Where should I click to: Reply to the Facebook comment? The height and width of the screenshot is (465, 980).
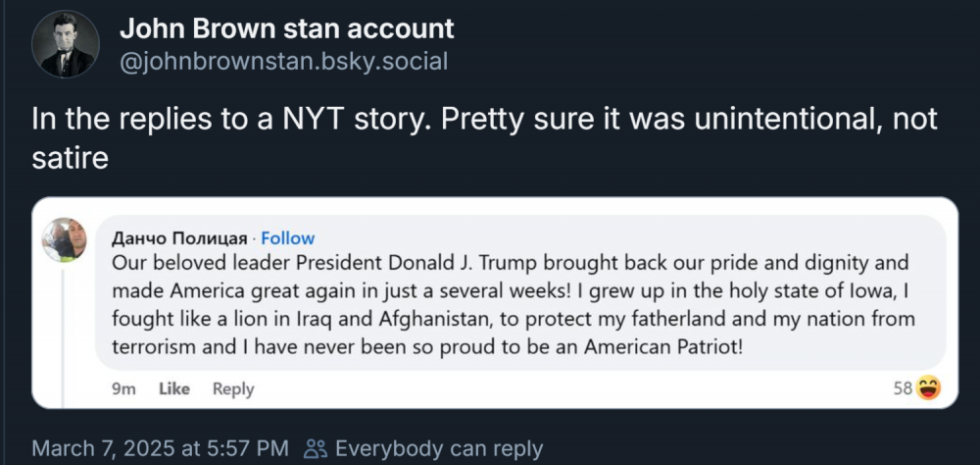tap(233, 389)
